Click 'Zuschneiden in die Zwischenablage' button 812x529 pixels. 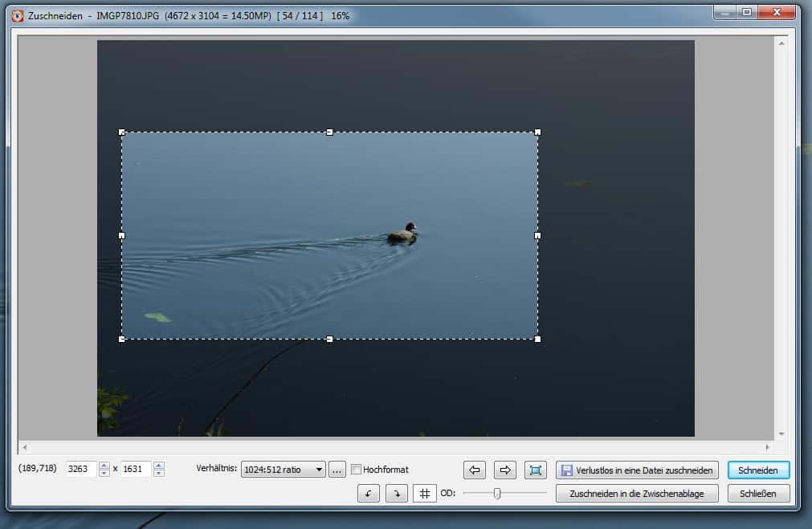pos(637,494)
